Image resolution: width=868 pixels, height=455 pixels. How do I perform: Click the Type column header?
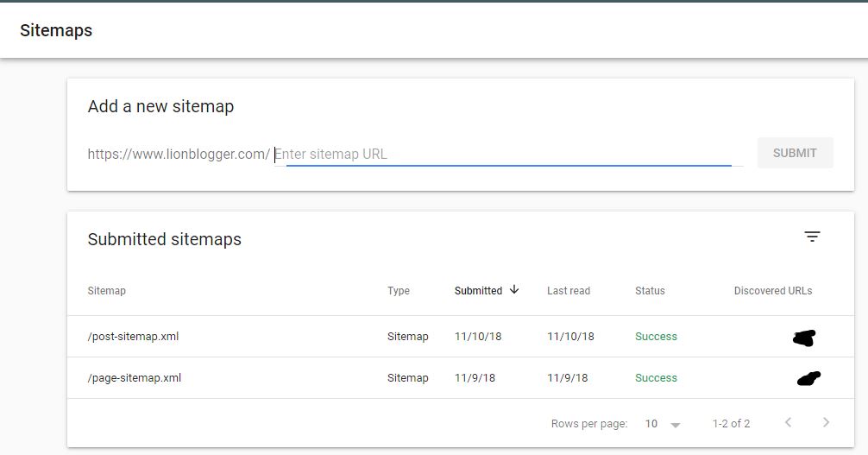399,291
